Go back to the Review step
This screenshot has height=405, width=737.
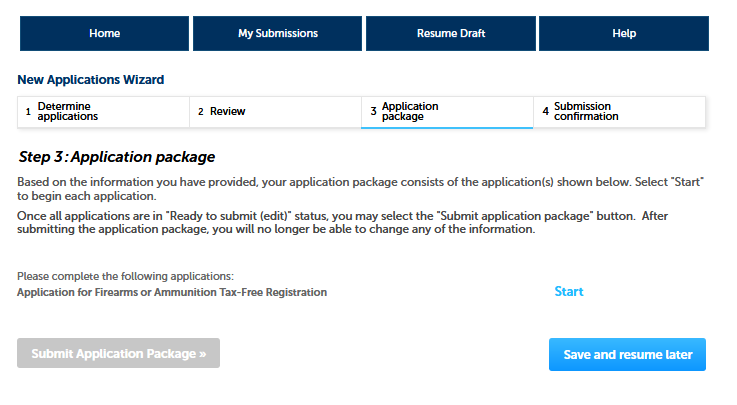click(x=227, y=111)
